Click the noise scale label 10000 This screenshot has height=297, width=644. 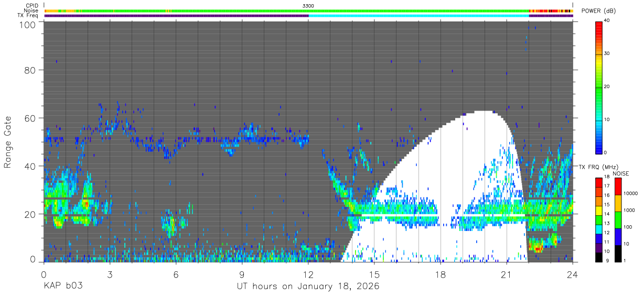pos(631,194)
